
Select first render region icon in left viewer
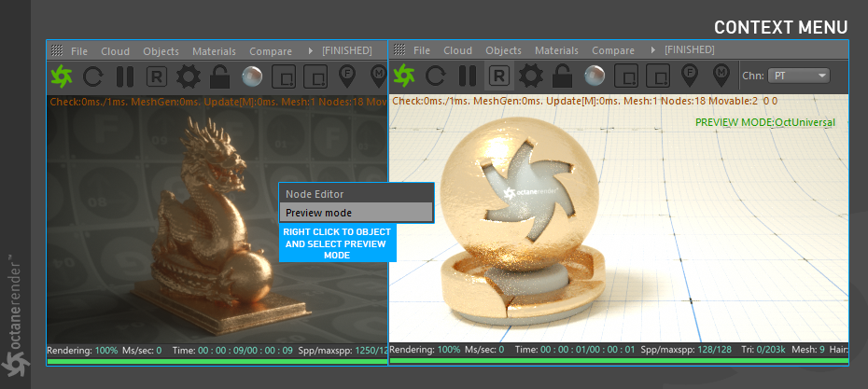click(x=284, y=76)
